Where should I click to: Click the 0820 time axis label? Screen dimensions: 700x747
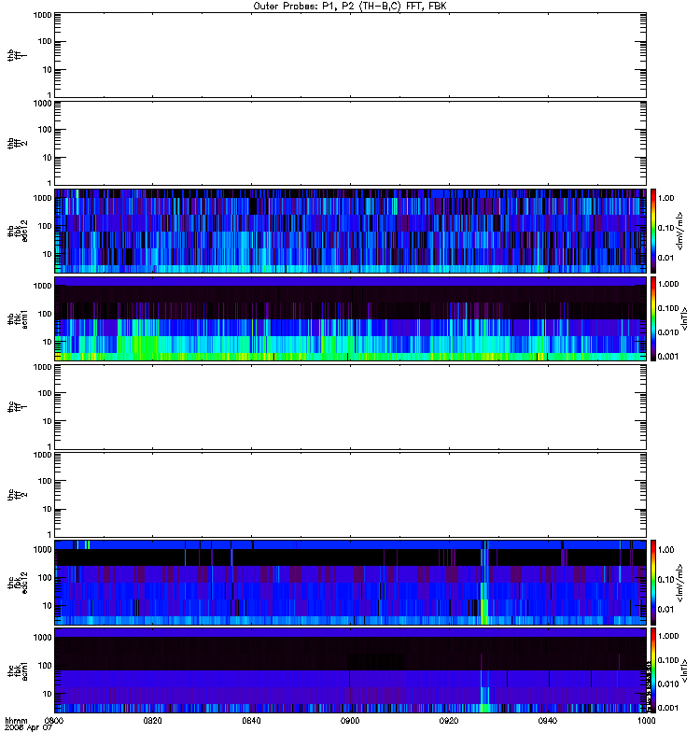coord(152,720)
